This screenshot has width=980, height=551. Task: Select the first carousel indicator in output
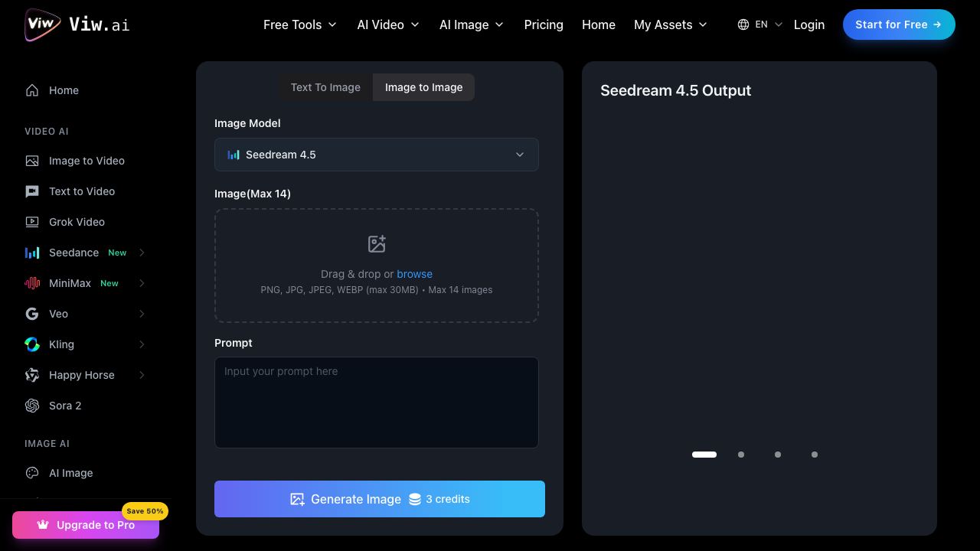(704, 455)
